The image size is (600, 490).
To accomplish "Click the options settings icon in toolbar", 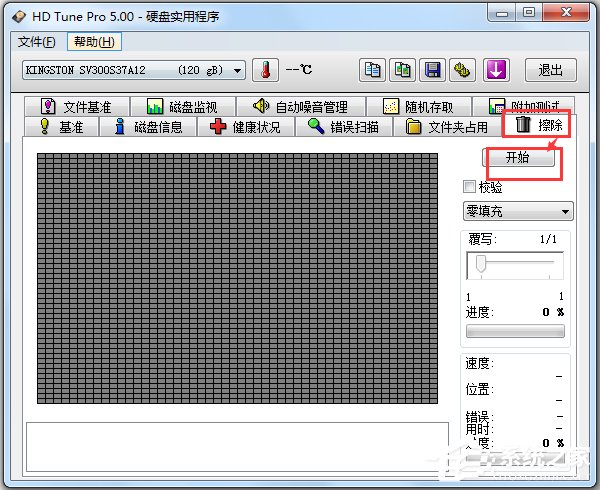I will click(463, 70).
